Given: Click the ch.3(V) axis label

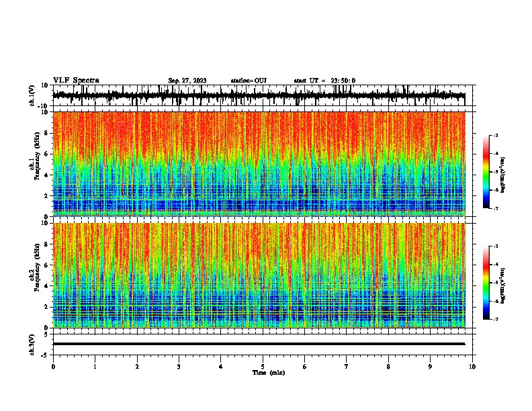Looking at the screenshot, I should pos(32,345).
